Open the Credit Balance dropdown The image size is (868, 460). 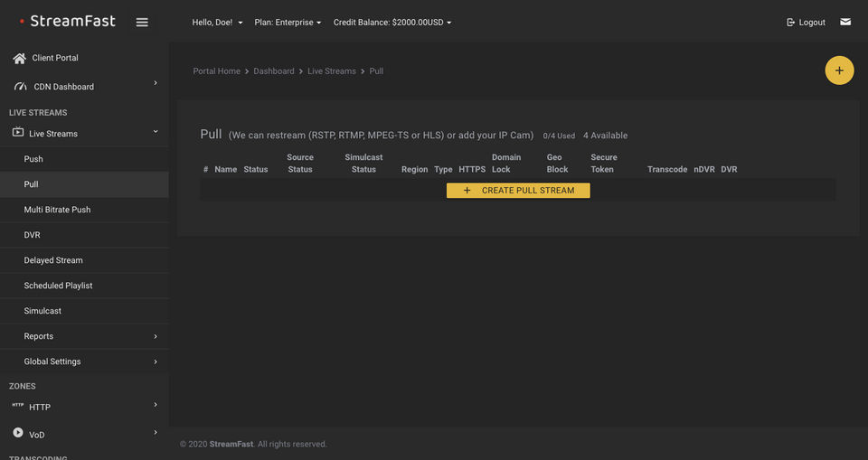click(392, 23)
